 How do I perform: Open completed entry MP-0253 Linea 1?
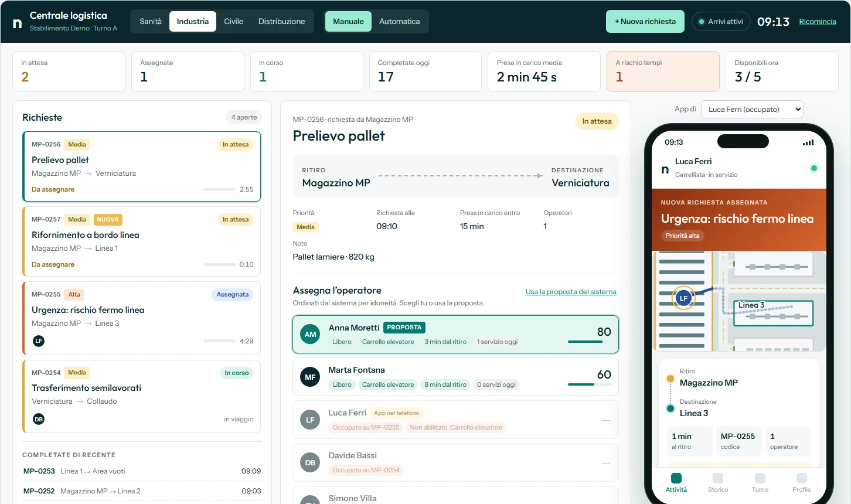[x=142, y=471]
